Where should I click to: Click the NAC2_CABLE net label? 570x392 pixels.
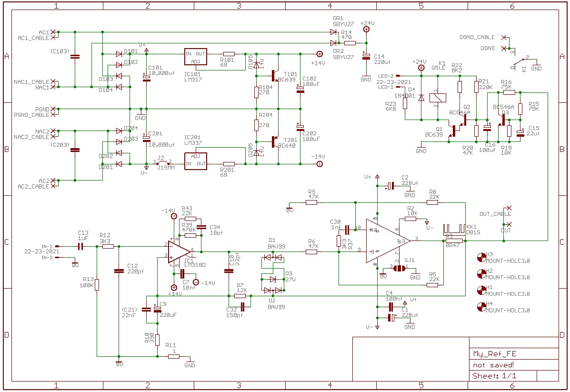(31, 137)
